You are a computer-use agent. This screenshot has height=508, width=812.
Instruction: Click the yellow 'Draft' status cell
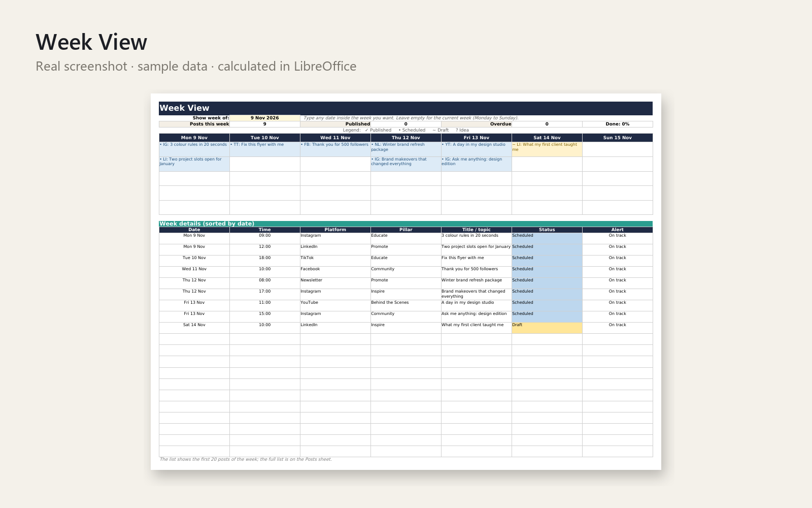coord(547,328)
